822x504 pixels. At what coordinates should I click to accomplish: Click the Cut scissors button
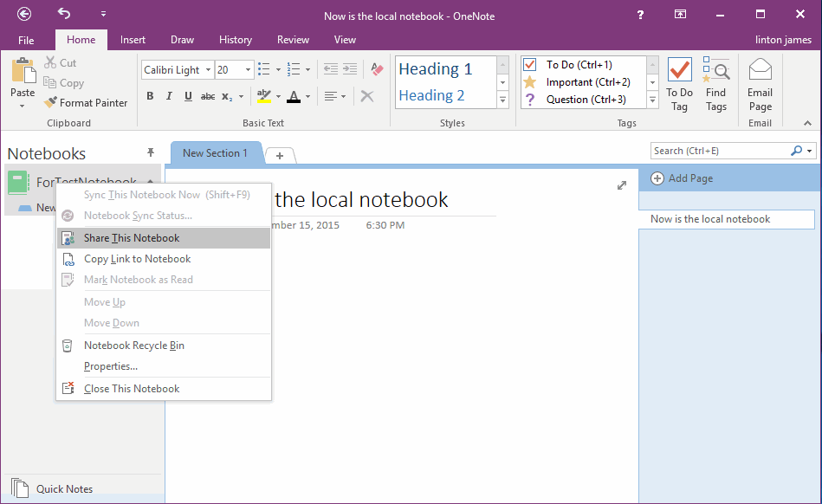coord(61,63)
